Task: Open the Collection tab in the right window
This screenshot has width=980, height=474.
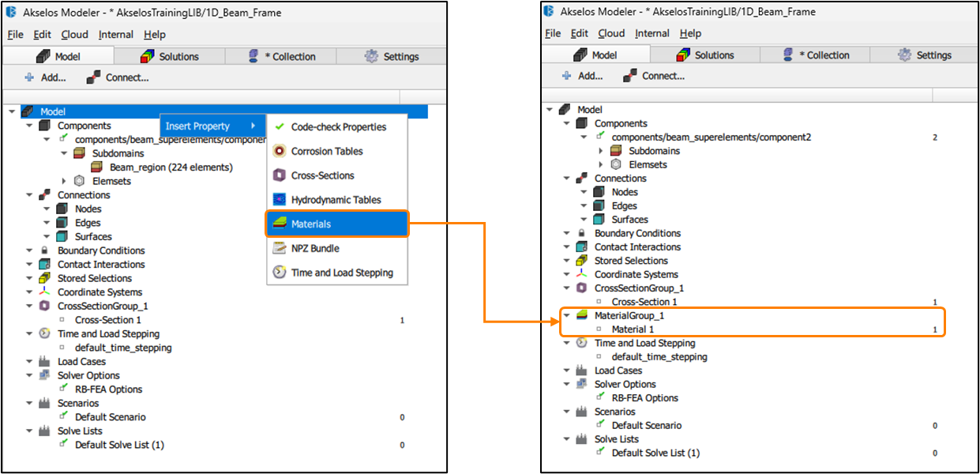Action: [817, 55]
